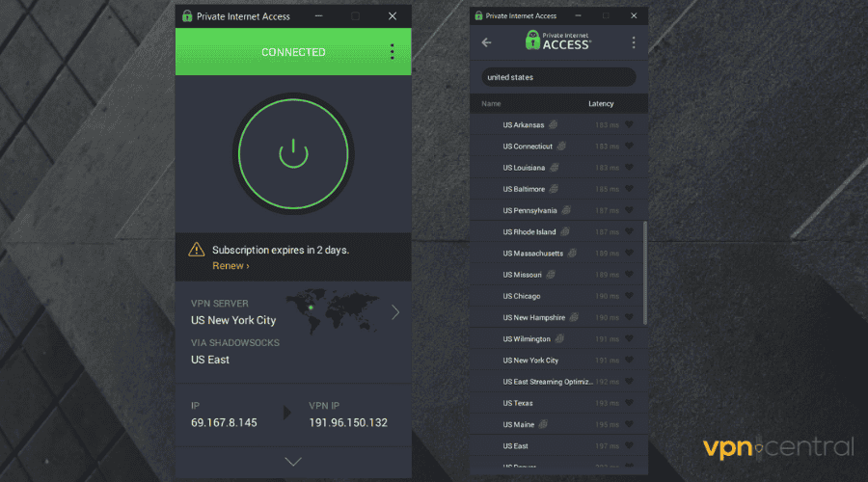Click the subscription warning triangle icon

(197, 250)
